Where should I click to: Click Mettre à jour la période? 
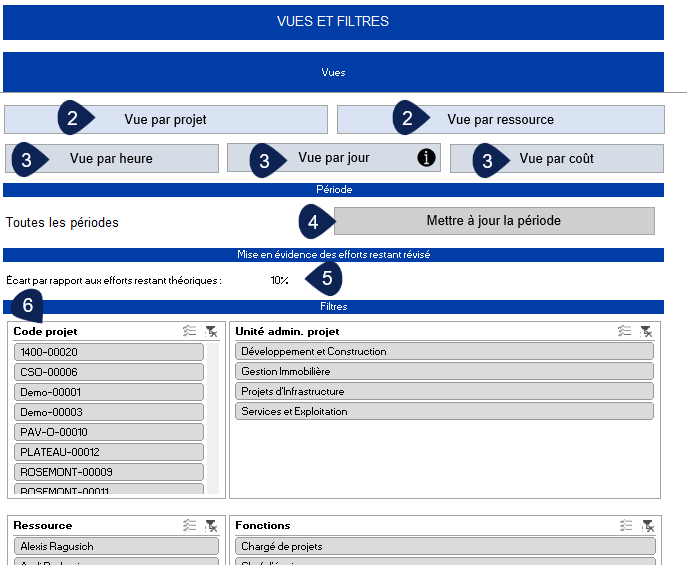point(494,221)
